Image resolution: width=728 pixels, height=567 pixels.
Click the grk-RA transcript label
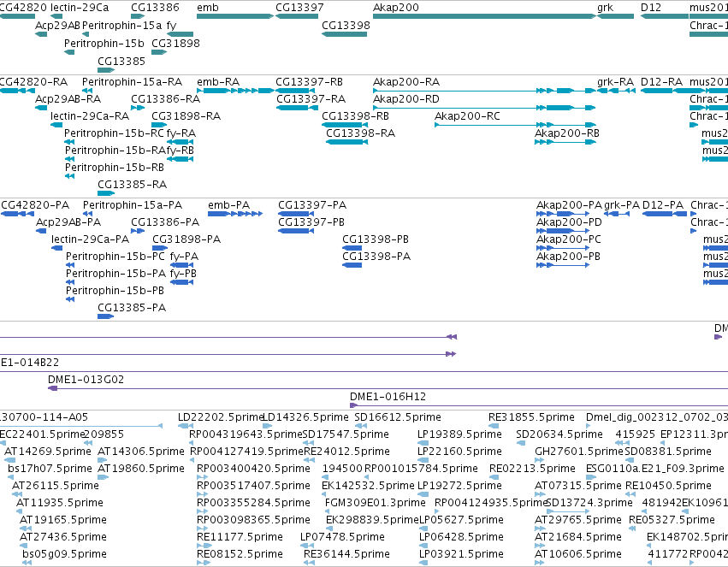click(615, 82)
